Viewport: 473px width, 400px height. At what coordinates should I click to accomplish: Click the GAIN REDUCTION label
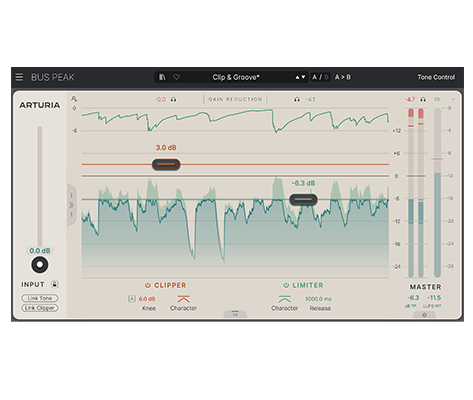point(235,99)
